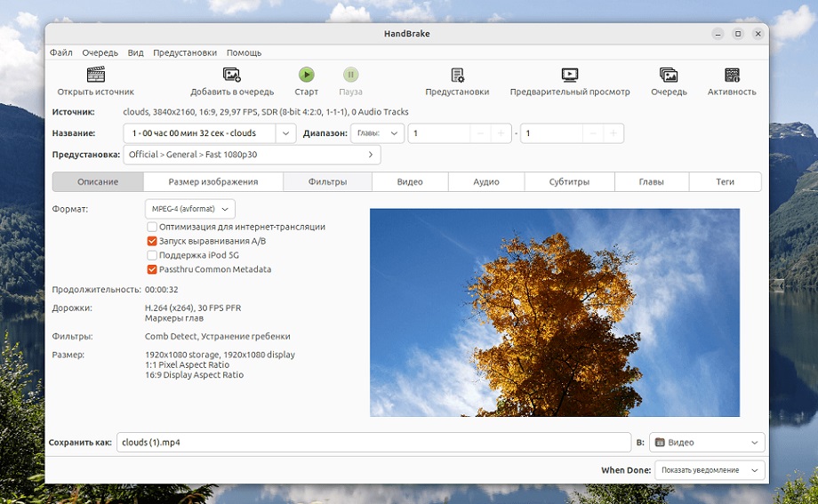This screenshot has height=504, width=818.
Task: Open the Помощь menu
Action: click(x=245, y=52)
